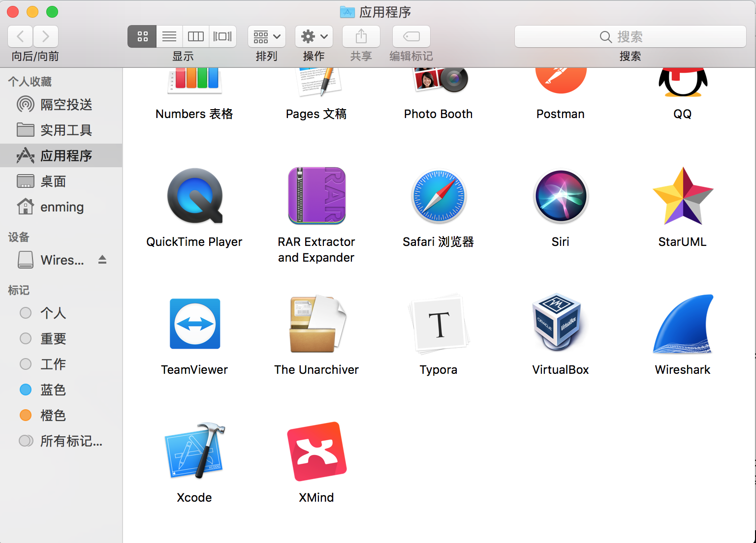Switch to column view
The height and width of the screenshot is (543, 756).
pyautogui.click(x=196, y=36)
